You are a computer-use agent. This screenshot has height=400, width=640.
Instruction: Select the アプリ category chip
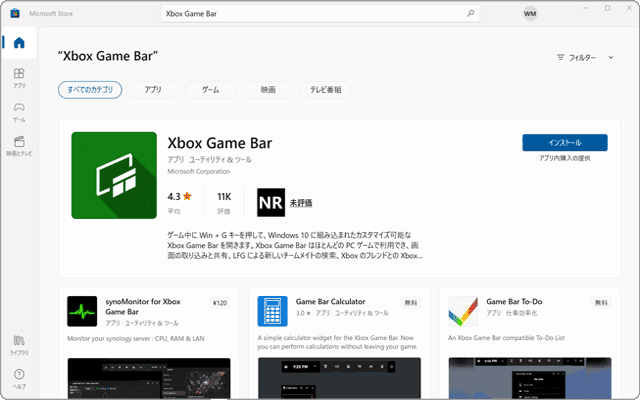click(x=153, y=90)
